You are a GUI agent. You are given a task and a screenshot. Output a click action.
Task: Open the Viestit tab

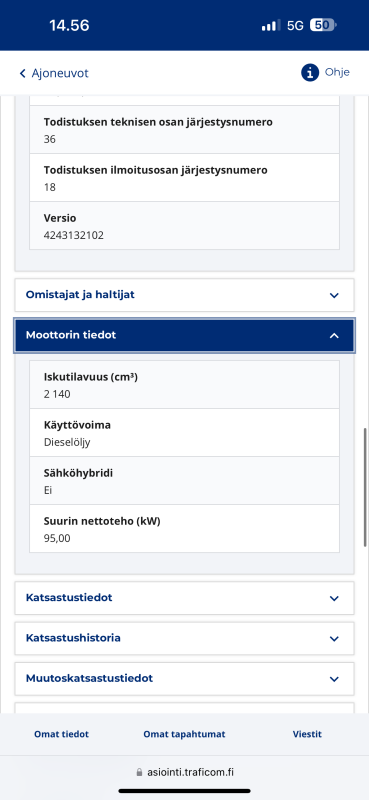307,734
